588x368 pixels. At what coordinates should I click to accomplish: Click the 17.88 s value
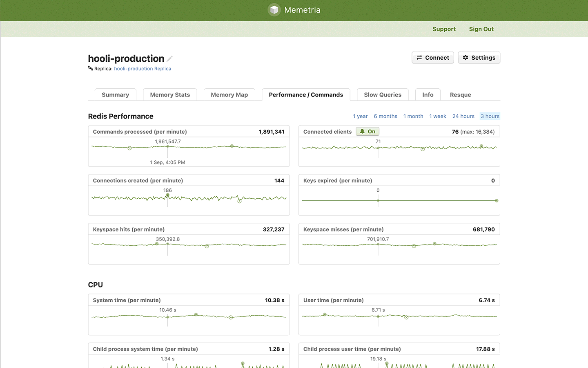pyautogui.click(x=486, y=349)
